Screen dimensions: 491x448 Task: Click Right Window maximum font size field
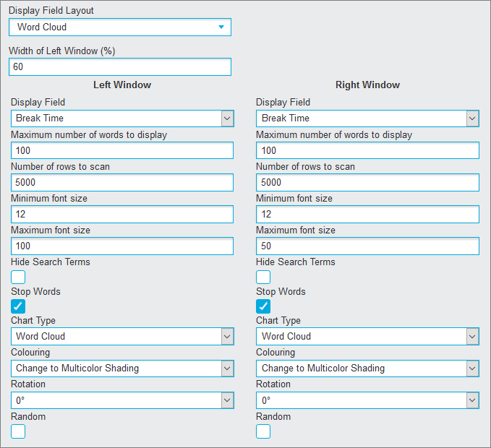tap(367, 246)
